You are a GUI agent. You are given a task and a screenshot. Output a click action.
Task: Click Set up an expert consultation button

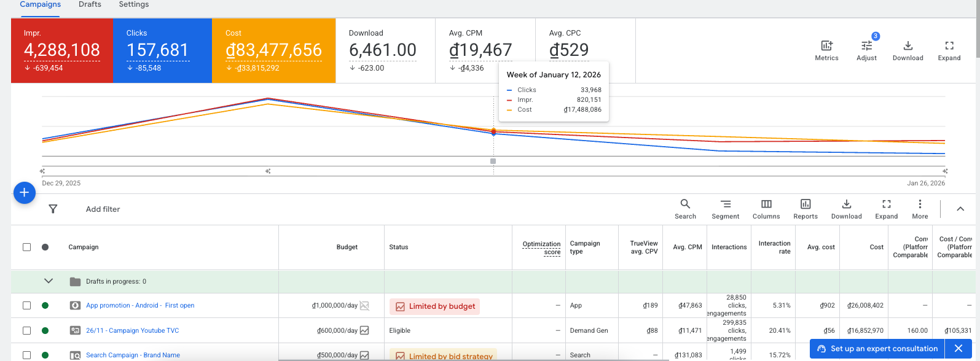[877, 349]
